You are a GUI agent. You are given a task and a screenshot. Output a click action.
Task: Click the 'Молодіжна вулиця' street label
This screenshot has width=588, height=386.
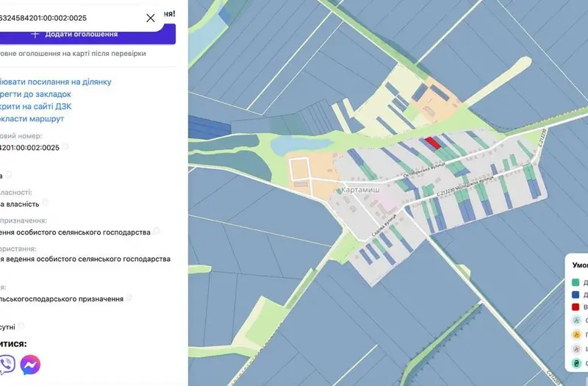coord(474,186)
